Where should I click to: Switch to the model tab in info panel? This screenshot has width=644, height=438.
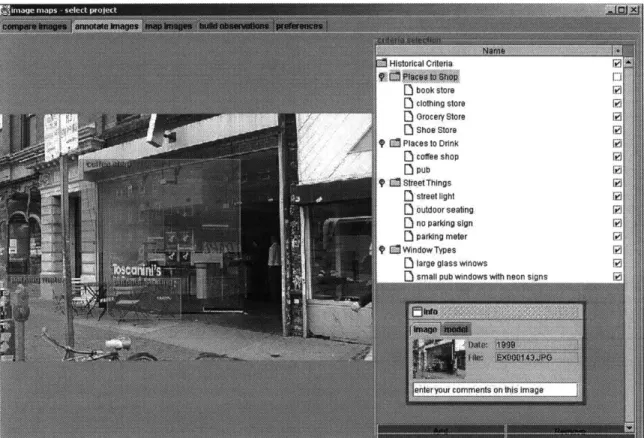point(456,330)
